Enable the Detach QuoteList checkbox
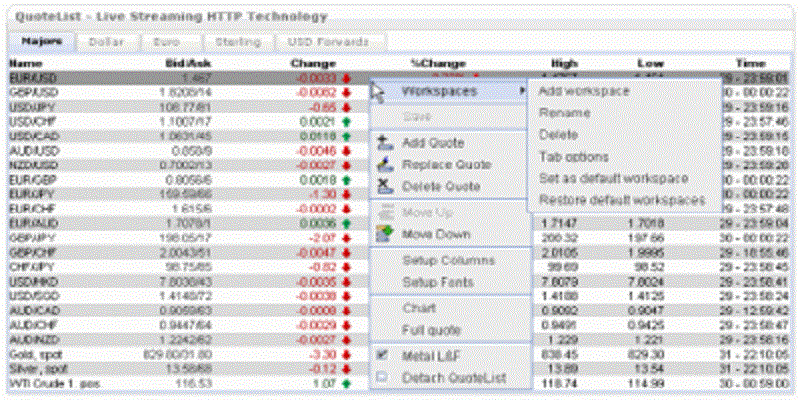800x400 pixels. coord(383,377)
